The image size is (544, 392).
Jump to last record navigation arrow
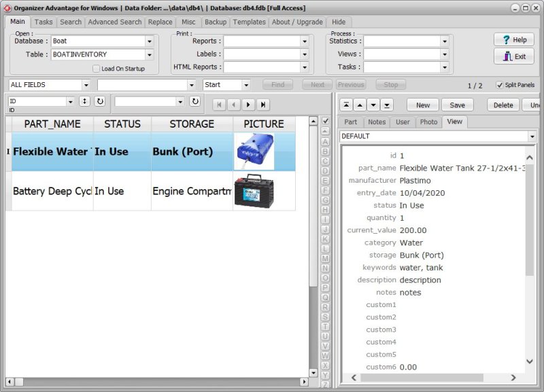pos(263,105)
